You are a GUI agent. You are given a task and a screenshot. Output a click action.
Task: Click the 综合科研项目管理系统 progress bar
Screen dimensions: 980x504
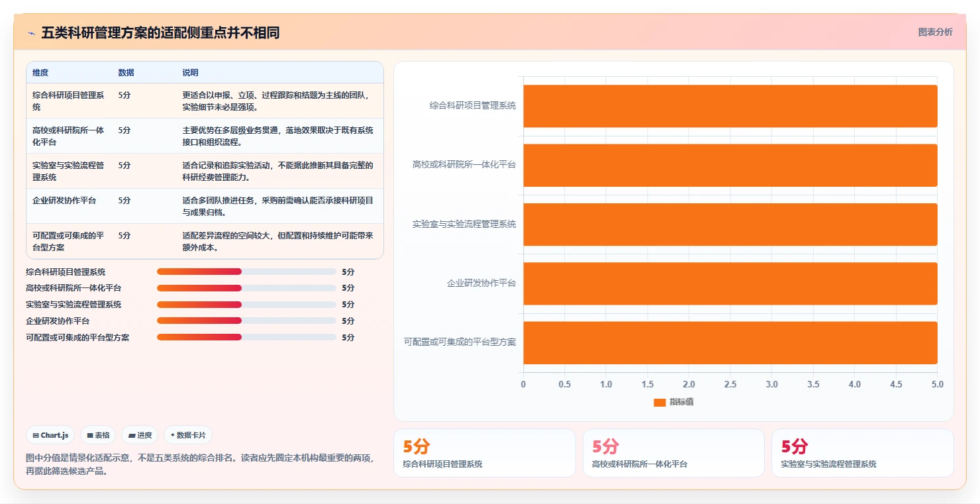[x=246, y=272]
